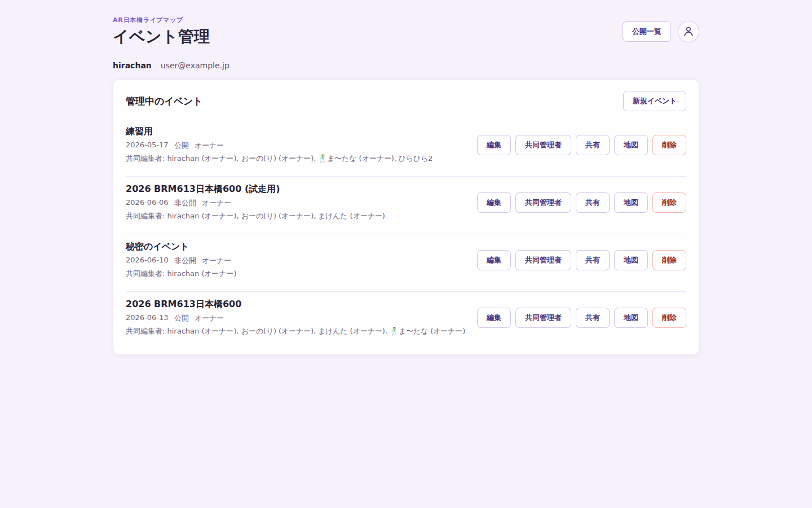Delete the 秘密のイベント event
Viewport: 812px width, 508px height.
[x=669, y=260]
